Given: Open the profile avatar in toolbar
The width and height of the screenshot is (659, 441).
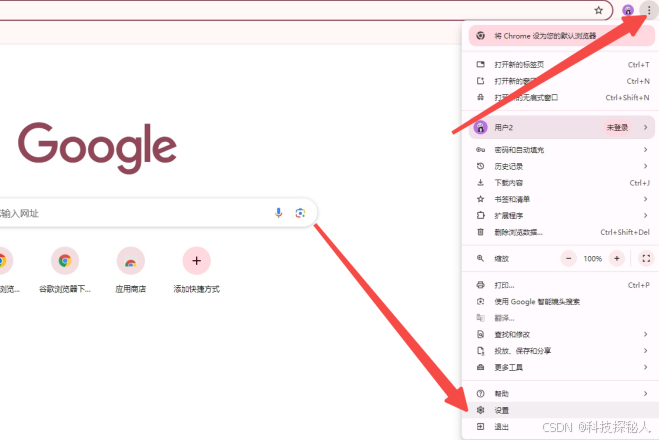Looking at the screenshot, I should (627, 11).
